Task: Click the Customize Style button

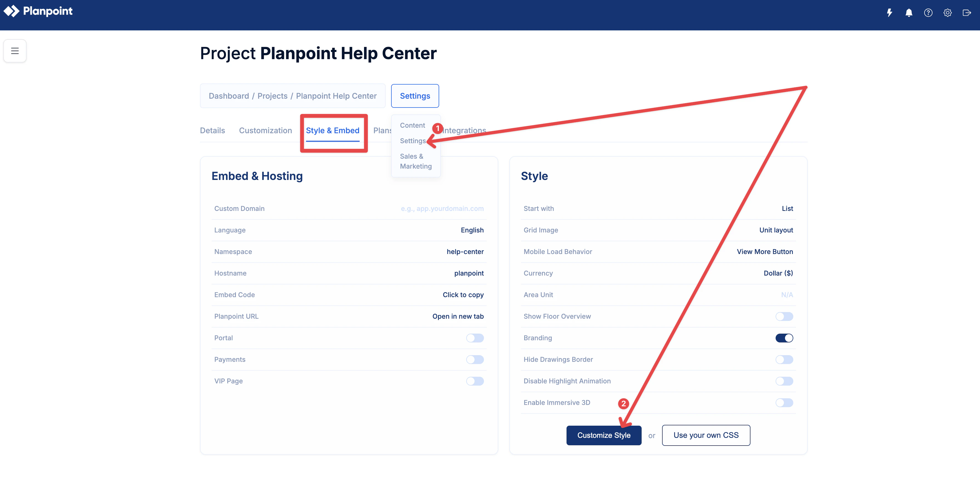Action: 603,435
